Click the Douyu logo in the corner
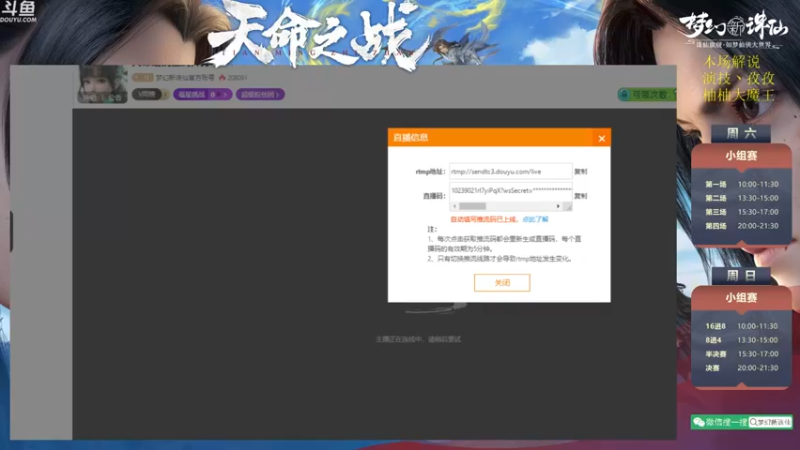Screen dimensions: 800x450 (18, 12)
